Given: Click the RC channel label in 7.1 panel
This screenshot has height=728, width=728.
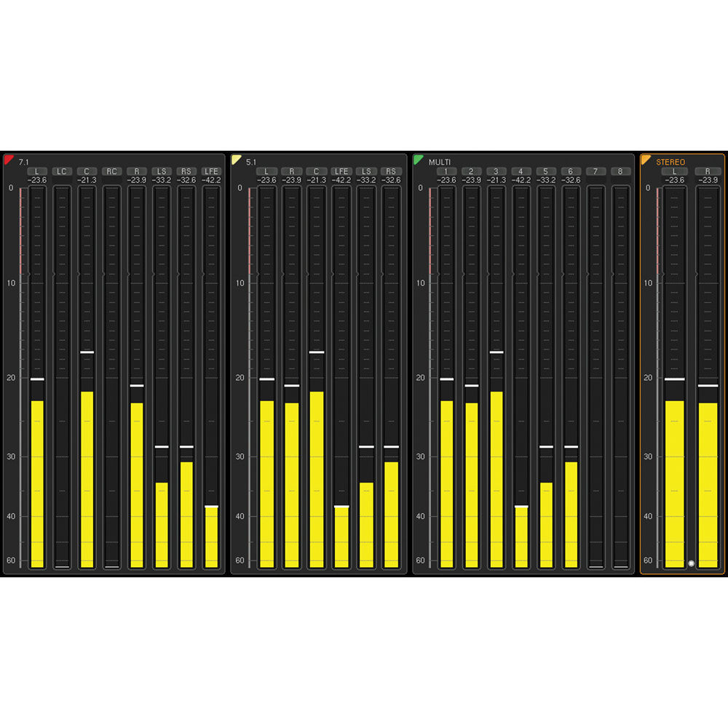Looking at the screenshot, I should tap(111, 172).
